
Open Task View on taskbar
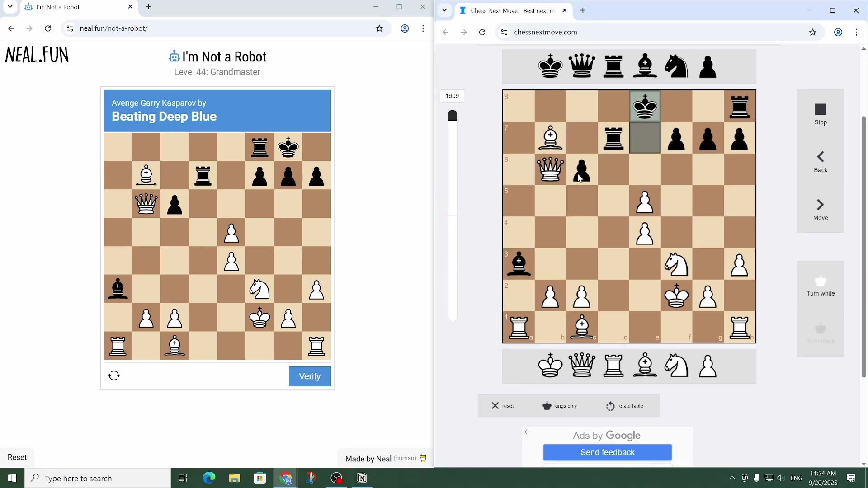pyautogui.click(x=183, y=478)
